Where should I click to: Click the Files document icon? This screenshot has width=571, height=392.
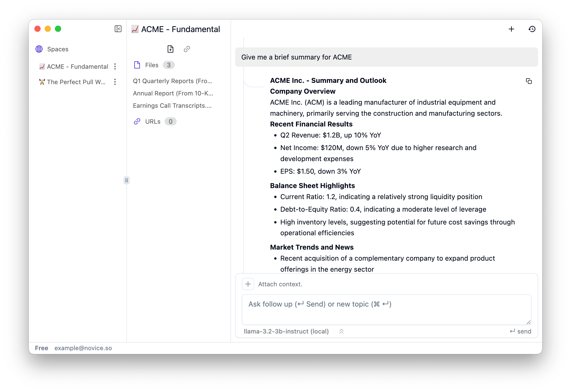137,65
